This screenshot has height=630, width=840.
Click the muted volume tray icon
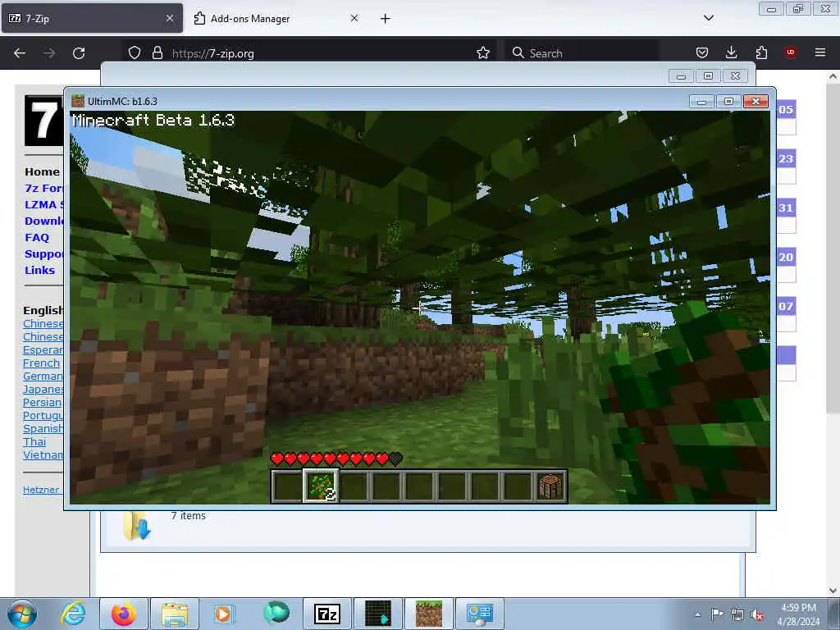(x=757, y=615)
